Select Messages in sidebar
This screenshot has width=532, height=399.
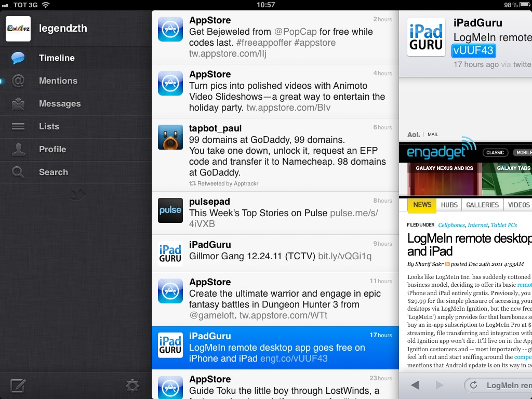(x=76, y=103)
